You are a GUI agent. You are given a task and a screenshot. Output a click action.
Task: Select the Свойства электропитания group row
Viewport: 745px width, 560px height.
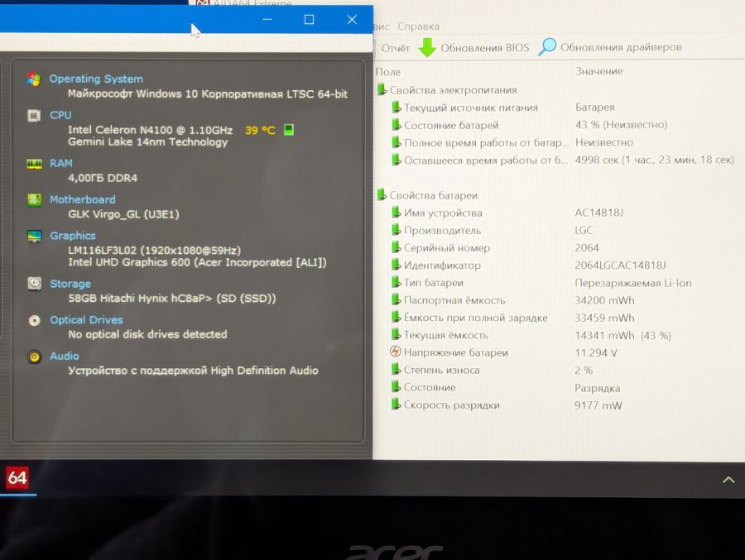click(447, 90)
